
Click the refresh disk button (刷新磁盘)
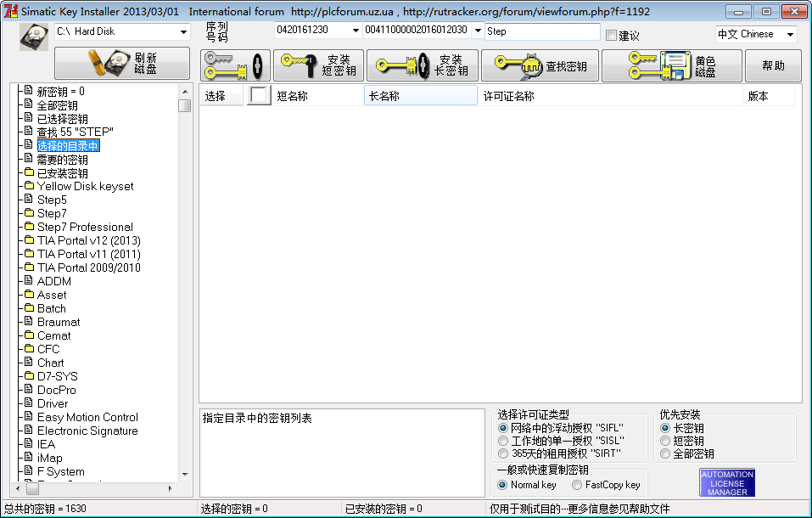coord(122,63)
